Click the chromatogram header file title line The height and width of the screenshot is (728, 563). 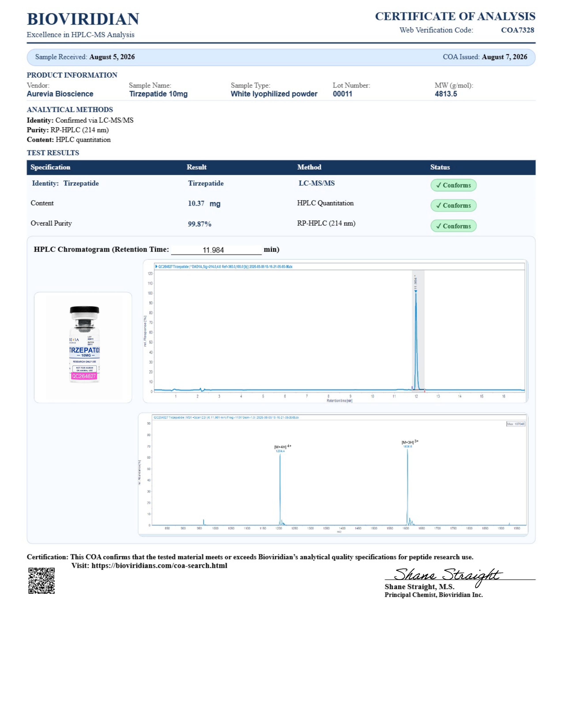tap(225, 267)
